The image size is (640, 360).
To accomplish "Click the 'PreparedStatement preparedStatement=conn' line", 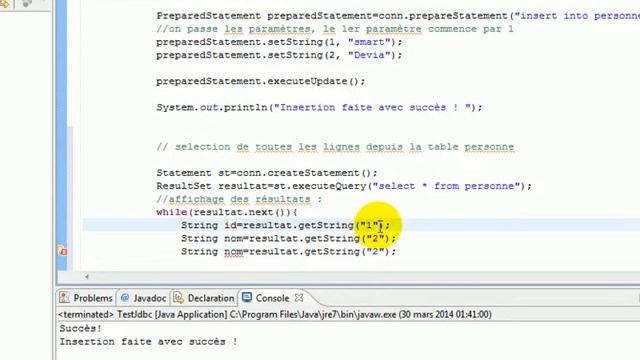I will tap(398, 16).
